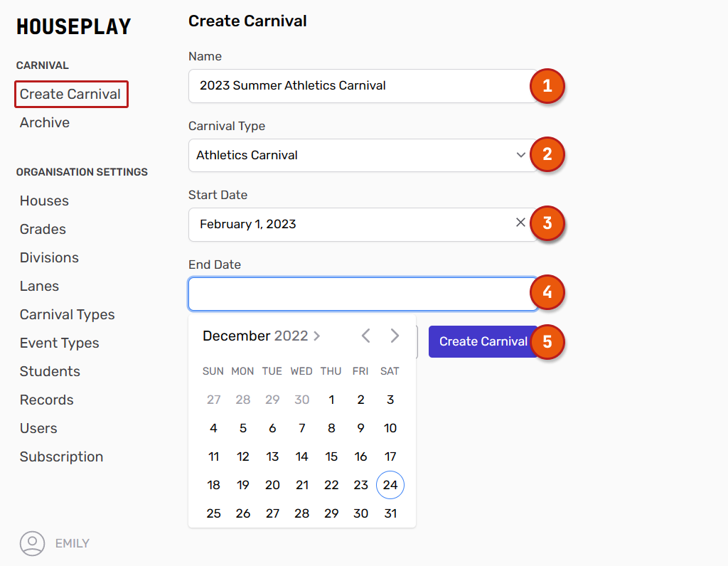This screenshot has height=566, width=728.
Task: Open Create Carnival in the sidebar
Action: tap(70, 94)
